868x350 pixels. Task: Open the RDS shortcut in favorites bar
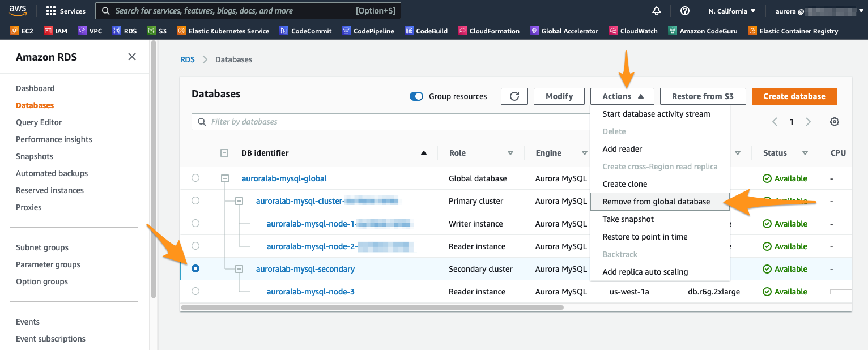[x=125, y=31]
